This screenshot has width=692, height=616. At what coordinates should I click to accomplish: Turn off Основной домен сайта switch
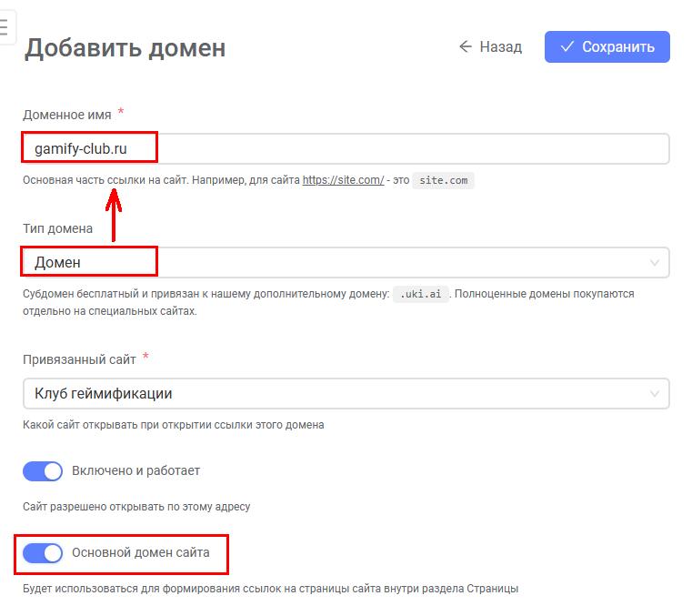[x=43, y=552]
